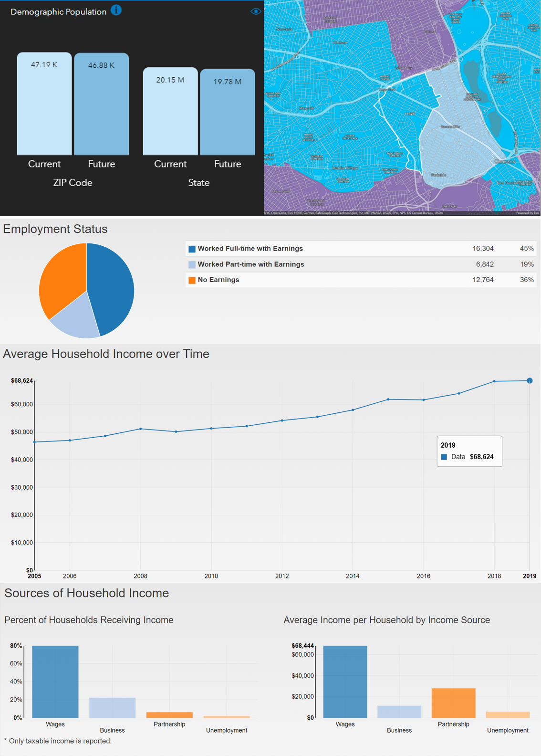Click the 2019 data point on income chart
Viewport: 541px width, 756px height.
pyautogui.click(x=530, y=381)
